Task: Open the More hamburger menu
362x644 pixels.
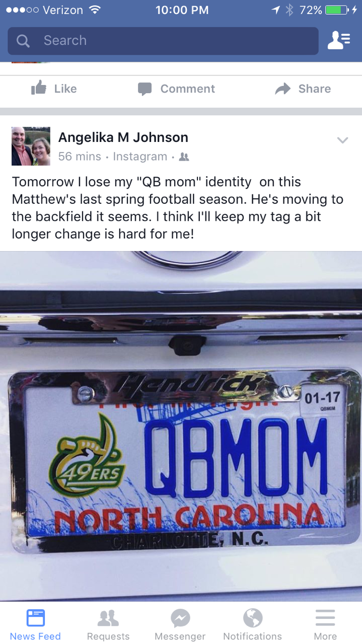Action: pyautogui.click(x=325, y=618)
